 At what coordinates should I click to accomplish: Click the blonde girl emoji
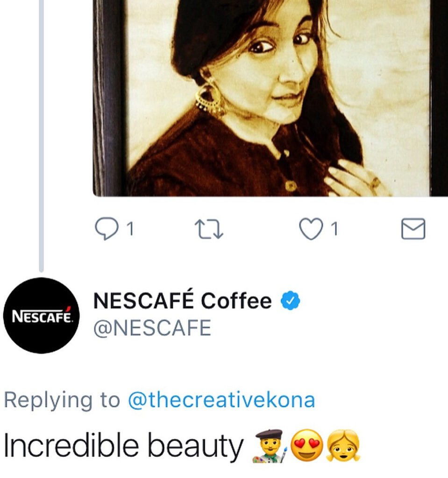[x=343, y=446]
